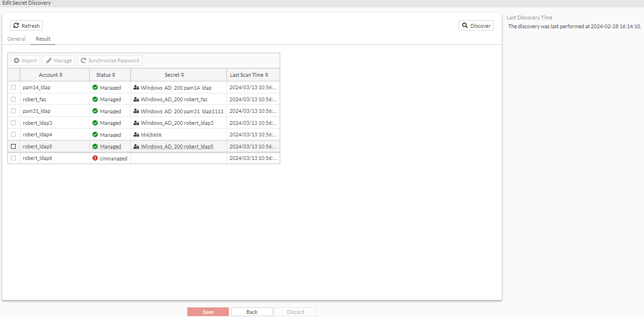Click secret user icon in robert_ldap5 row
Screen dimensions: 644x318
[136, 147]
